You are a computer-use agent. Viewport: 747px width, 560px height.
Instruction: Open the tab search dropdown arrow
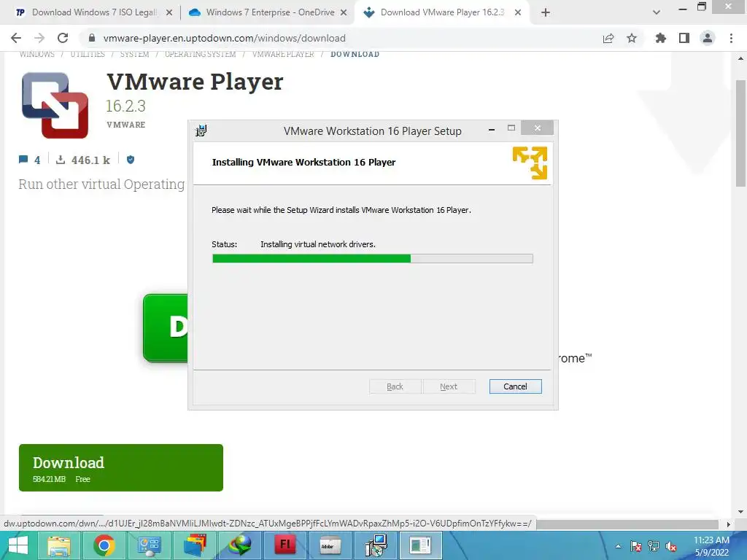click(656, 13)
